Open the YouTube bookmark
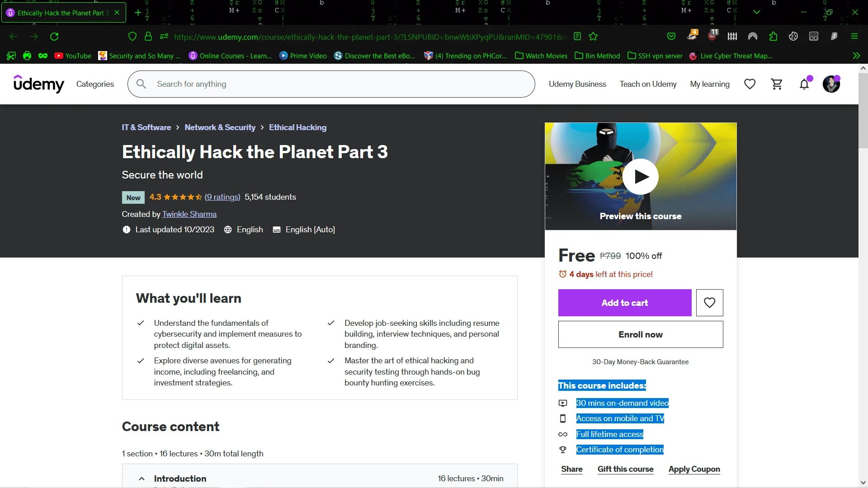The image size is (868, 488). click(73, 56)
